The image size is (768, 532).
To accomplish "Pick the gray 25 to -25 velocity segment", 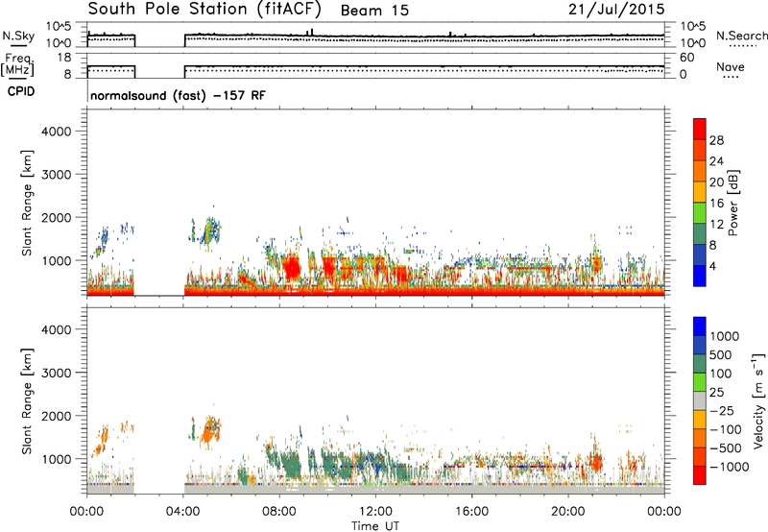I will [x=700, y=400].
